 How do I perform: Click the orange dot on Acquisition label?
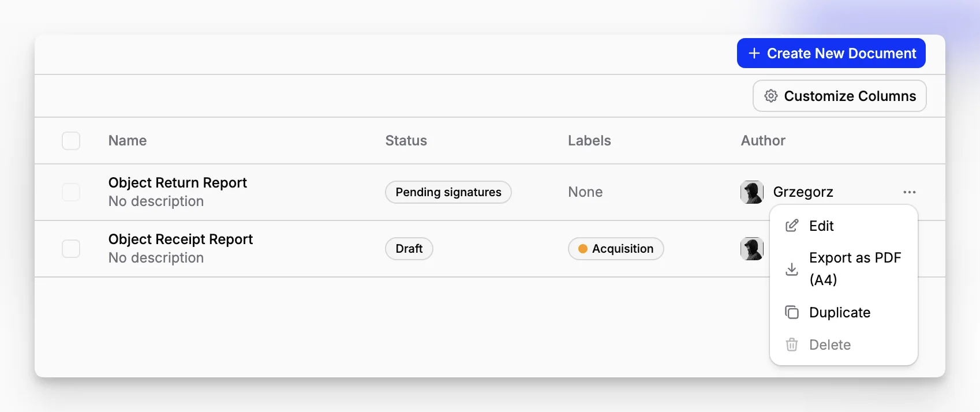[583, 249]
